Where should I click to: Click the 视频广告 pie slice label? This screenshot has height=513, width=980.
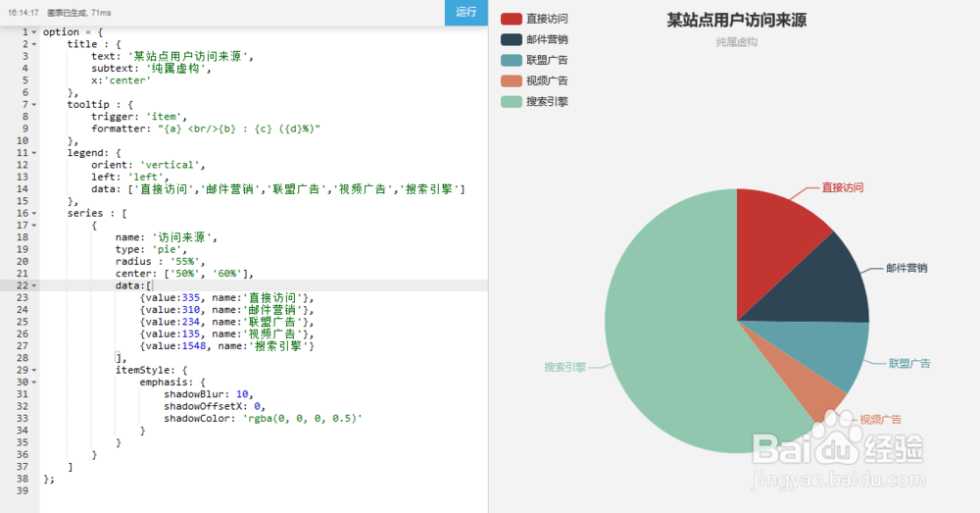point(881,420)
